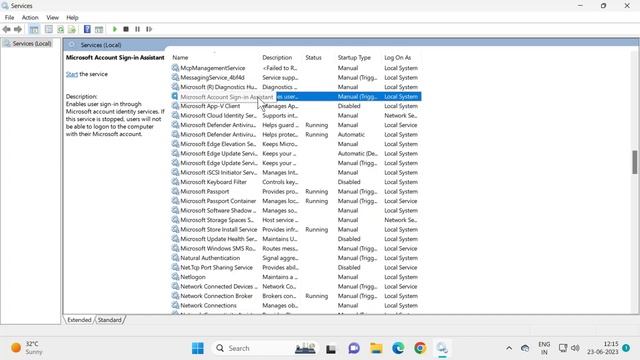This screenshot has height=360, width=640.
Task: Click the Start the service link
Action: [72, 74]
